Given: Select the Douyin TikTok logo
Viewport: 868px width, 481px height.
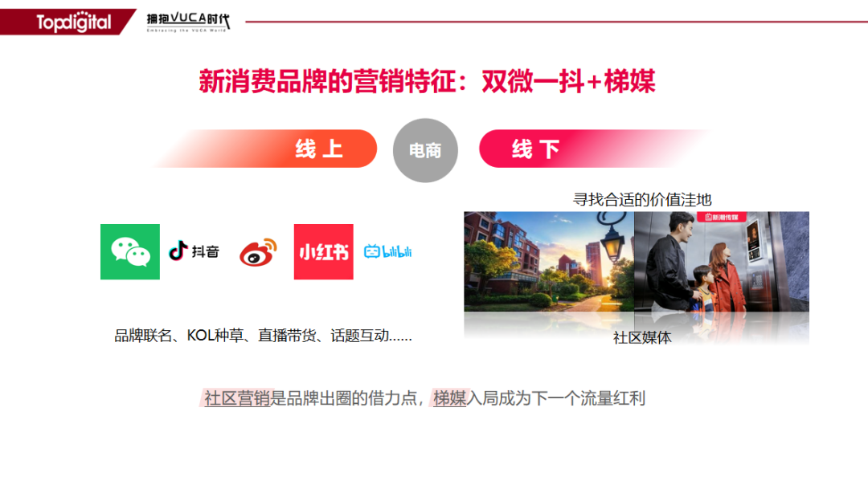Looking at the screenshot, I should click(194, 251).
